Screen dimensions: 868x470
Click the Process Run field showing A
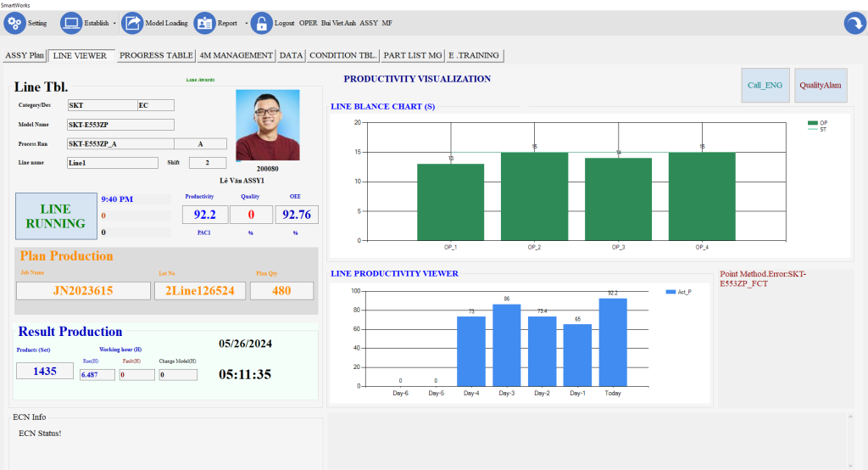coord(200,144)
